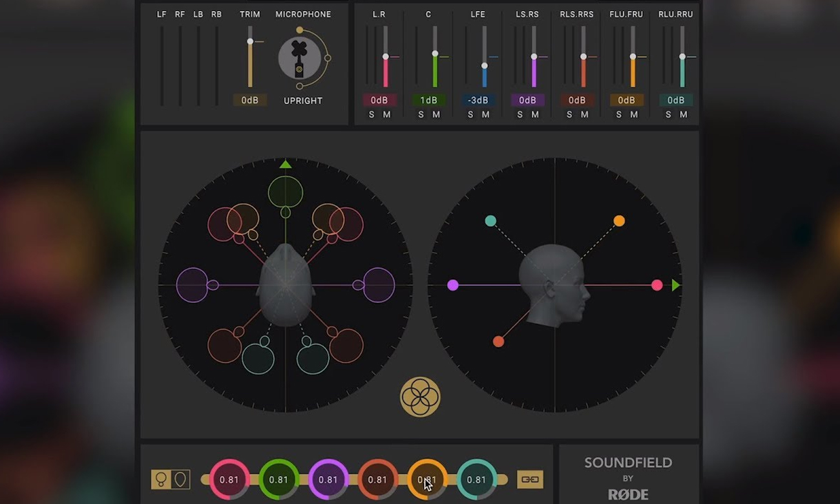Click the L.R pink fader handle

pyautogui.click(x=386, y=57)
